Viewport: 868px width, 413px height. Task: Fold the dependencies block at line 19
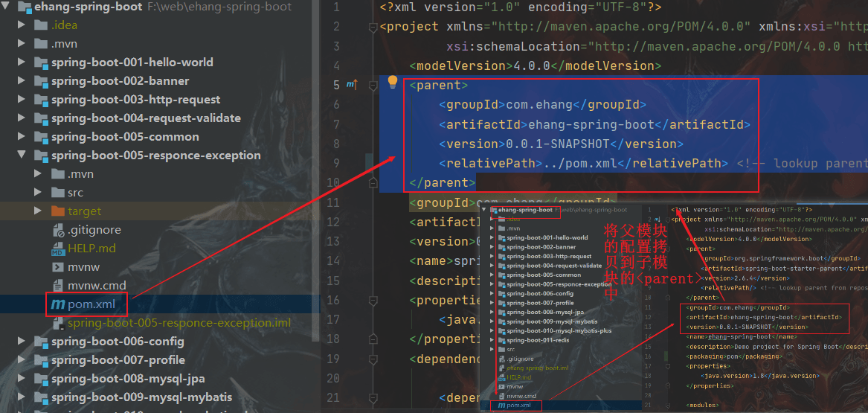(373, 359)
